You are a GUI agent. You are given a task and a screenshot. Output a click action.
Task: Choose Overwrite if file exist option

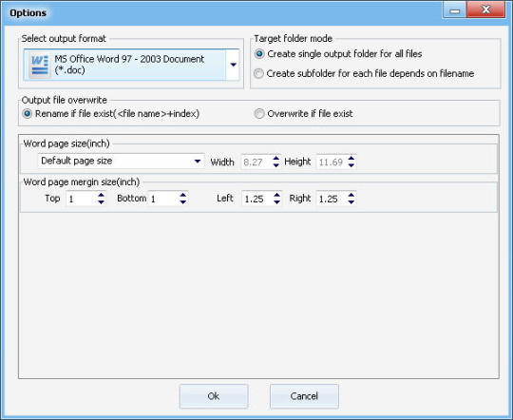[304, 114]
